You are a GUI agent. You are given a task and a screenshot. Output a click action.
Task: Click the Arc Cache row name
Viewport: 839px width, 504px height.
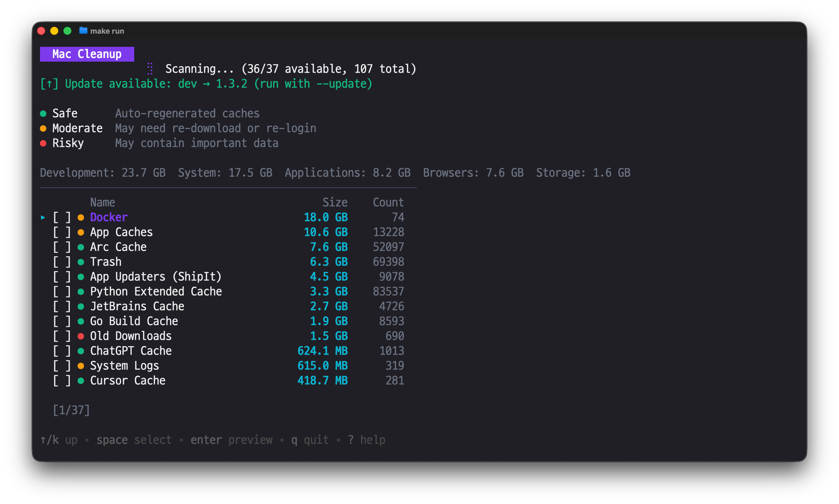tap(118, 247)
